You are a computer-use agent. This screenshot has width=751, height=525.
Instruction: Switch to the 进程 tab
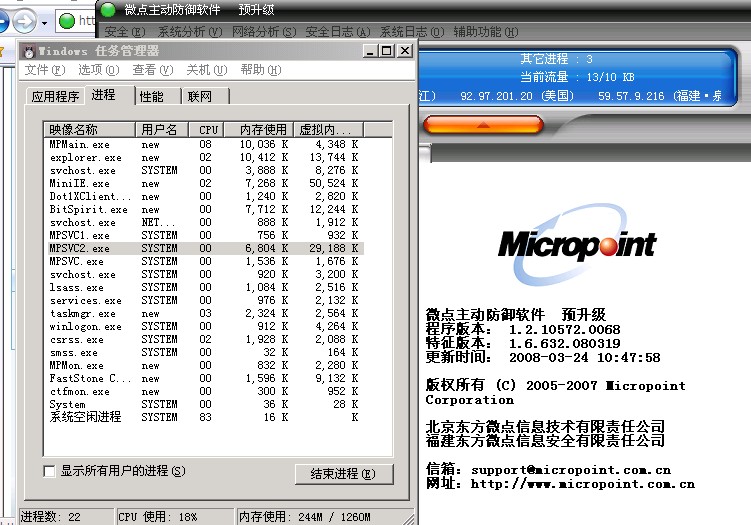click(109, 95)
